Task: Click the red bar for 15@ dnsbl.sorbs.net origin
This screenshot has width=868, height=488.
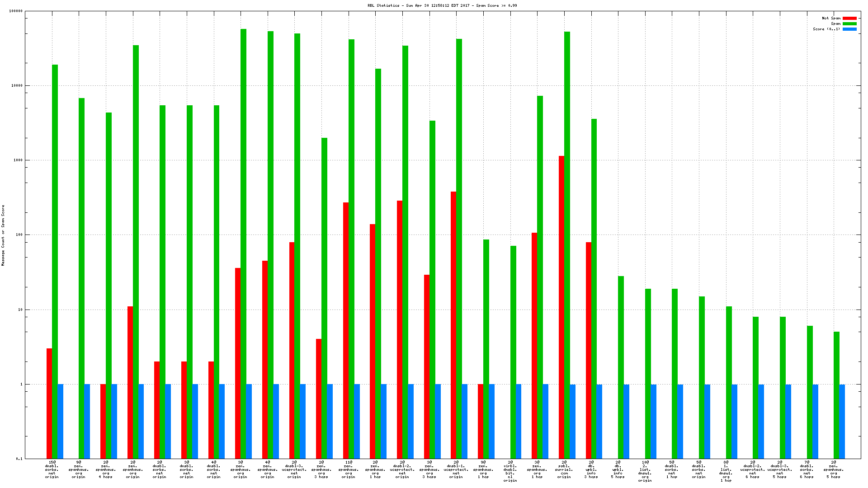Action: pos(49,403)
